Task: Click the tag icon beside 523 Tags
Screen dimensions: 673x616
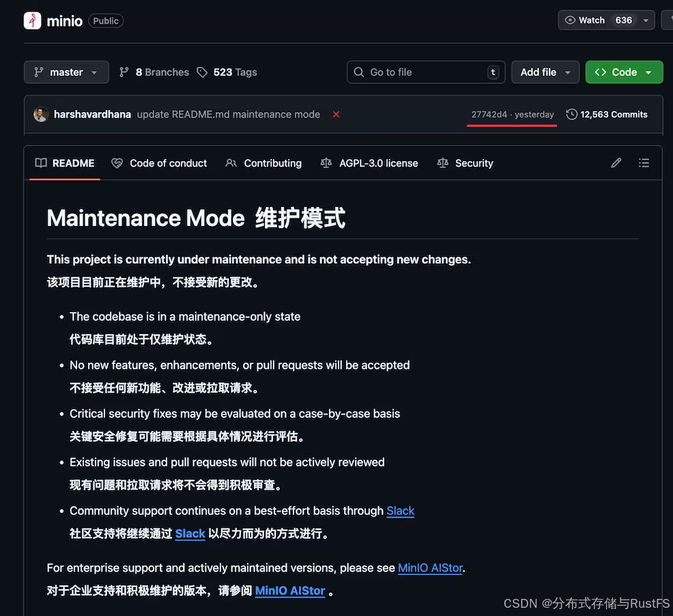Action: 202,72
